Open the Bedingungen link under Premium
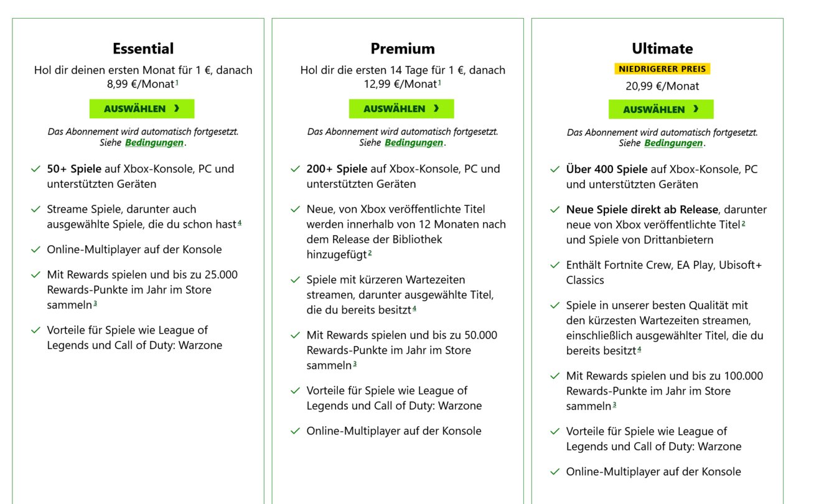The image size is (819, 504). click(414, 142)
